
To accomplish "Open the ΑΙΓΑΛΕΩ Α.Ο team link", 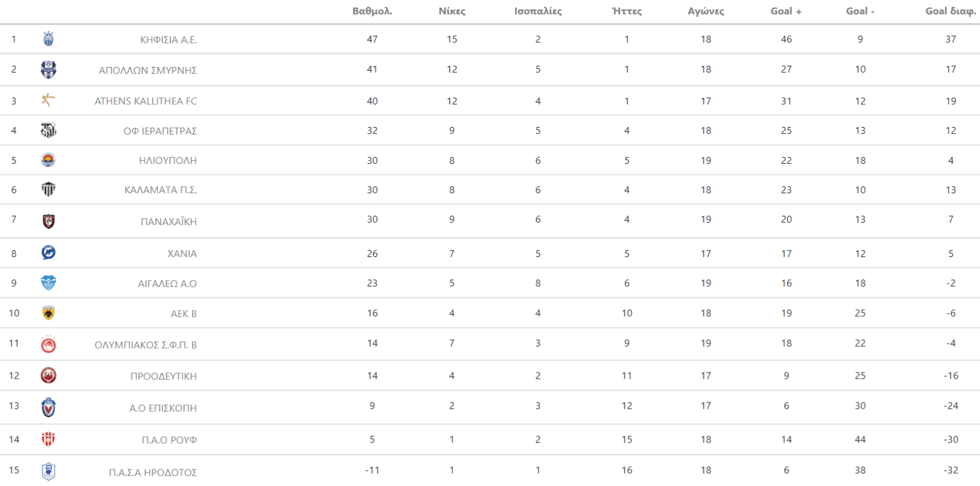I will [x=167, y=284].
